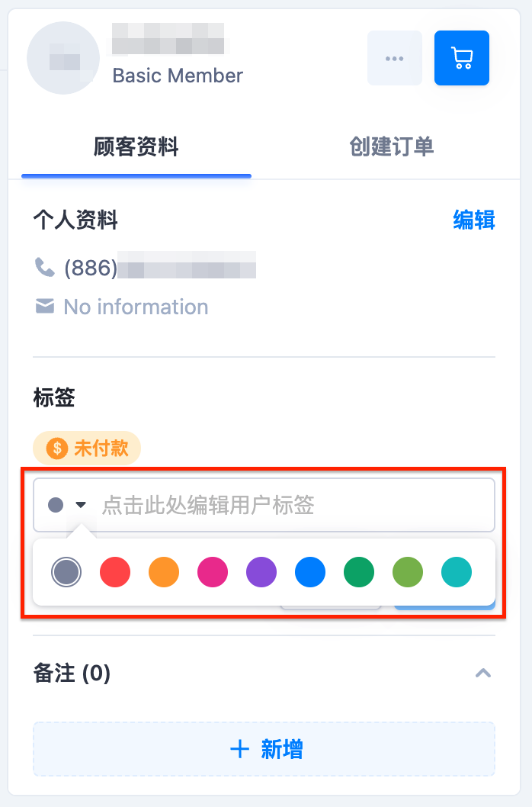Click the 点击此处编辑用户标签 input field
Image resolution: width=532 pixels, height=807 pixels.
click(264, 505)
